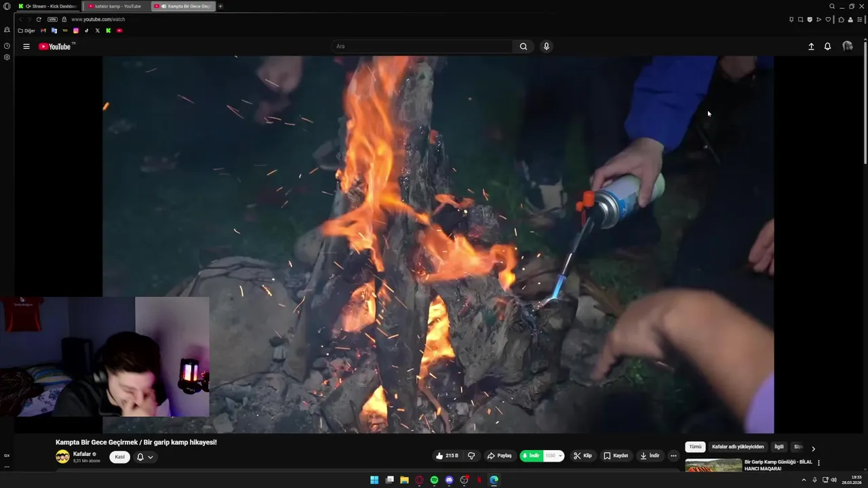Open the Diğer bookmarks folder
The image size is (868, 488).
coord(26,30)
